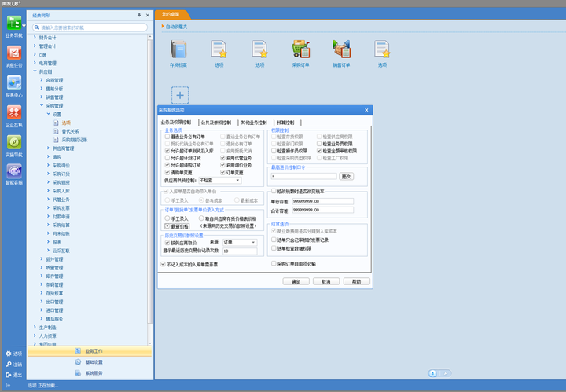This screenshot has width=566, height=392.
Task: Select the 系统服务 panel icon
Action: pos(78,373)
